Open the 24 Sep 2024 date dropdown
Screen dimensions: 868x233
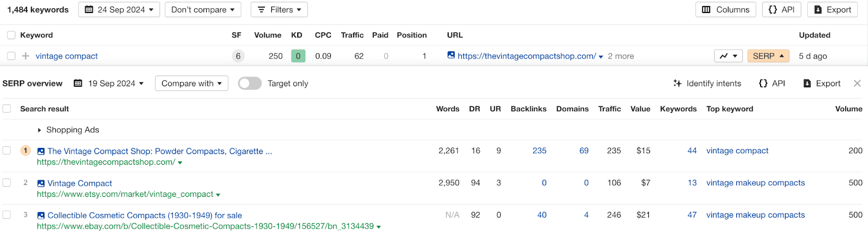click(119, 10)
